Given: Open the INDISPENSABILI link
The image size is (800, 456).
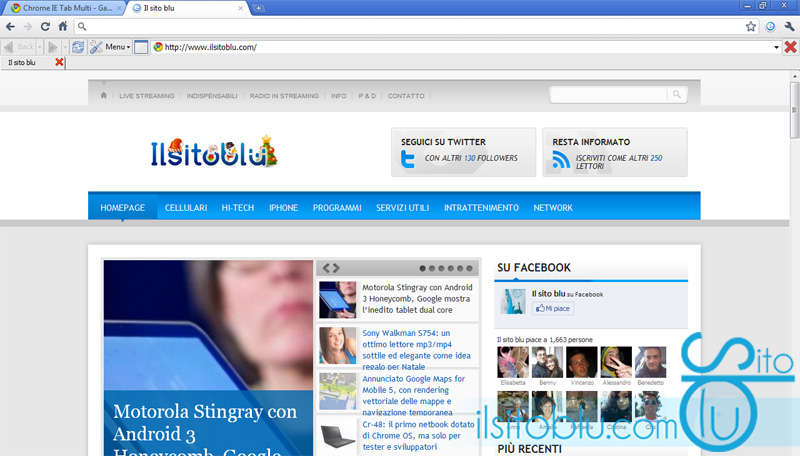Looking at the screenshot, I should pyautogui.click(x=212, y=96).
